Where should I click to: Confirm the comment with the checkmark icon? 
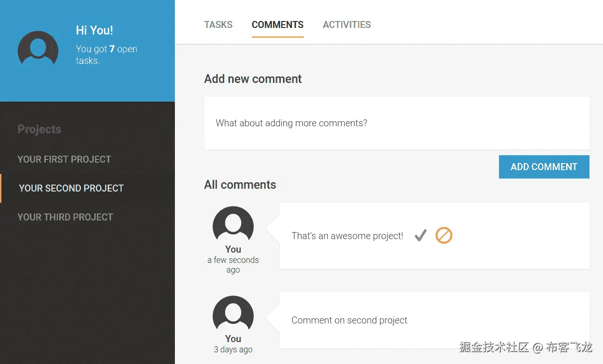pos(420,236)
